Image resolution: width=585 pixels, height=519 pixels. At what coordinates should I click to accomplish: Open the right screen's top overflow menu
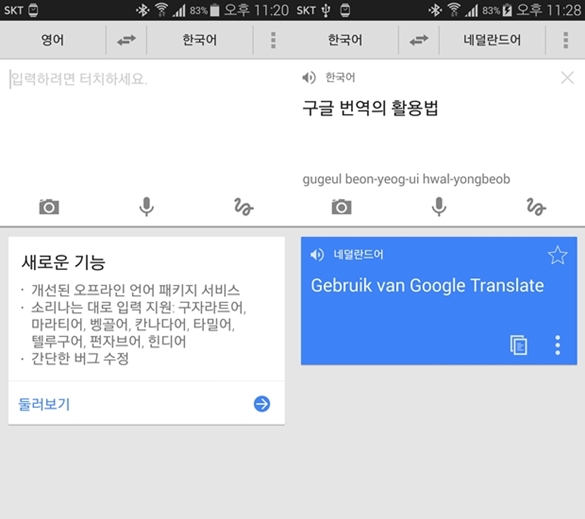click(566, 40)
